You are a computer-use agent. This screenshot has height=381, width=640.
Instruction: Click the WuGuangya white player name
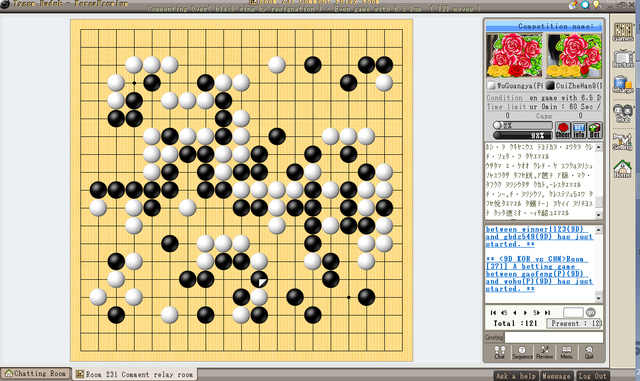(x=520, y=86)
